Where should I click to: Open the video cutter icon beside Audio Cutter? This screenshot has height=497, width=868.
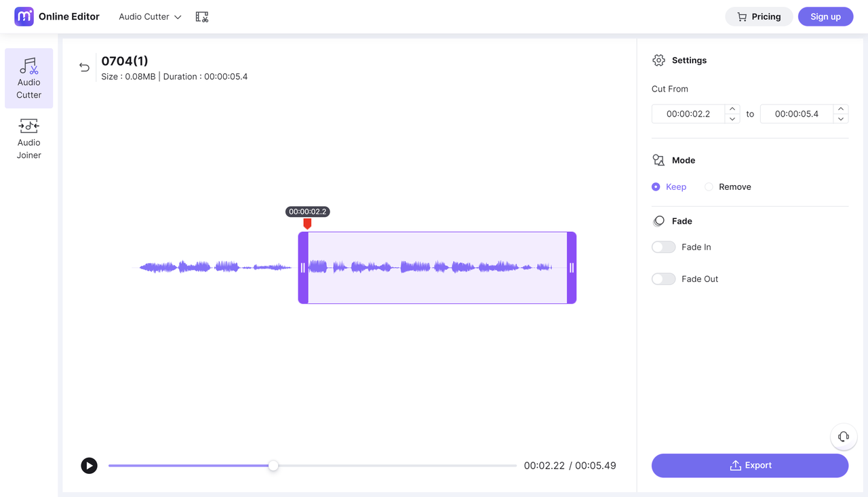(x=201, y=16)
